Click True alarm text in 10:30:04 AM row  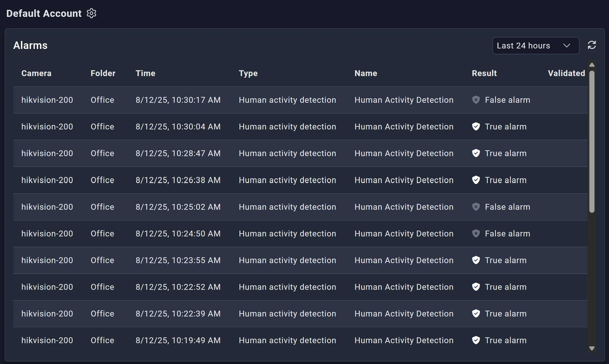pos(506,127)
